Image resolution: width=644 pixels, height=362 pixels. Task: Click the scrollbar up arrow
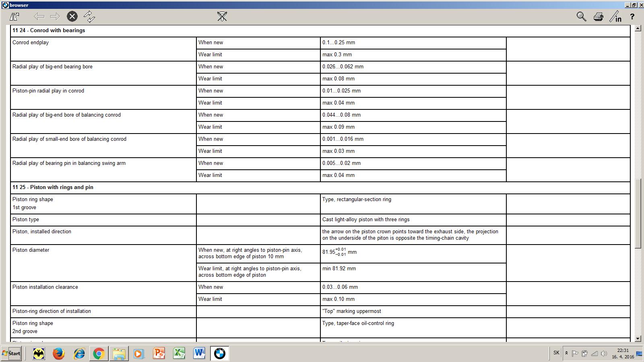point(638,29)
